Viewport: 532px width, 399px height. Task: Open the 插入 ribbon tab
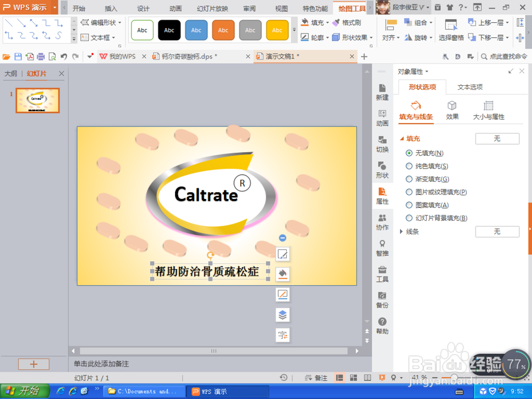pos(111,9)
